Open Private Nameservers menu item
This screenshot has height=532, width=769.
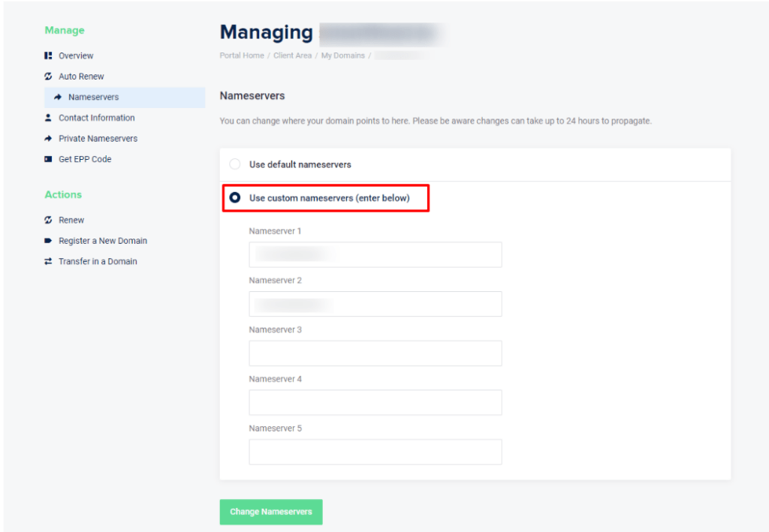click(98, 139)
